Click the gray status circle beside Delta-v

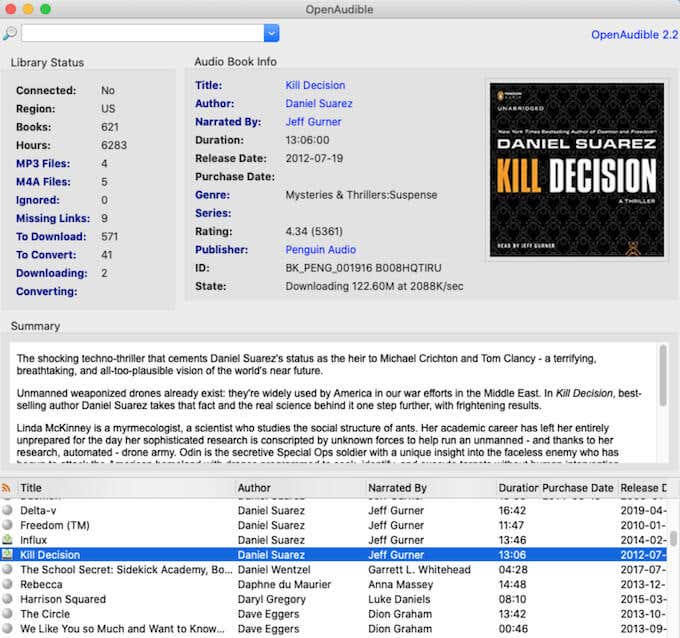(x=7, y=510)
